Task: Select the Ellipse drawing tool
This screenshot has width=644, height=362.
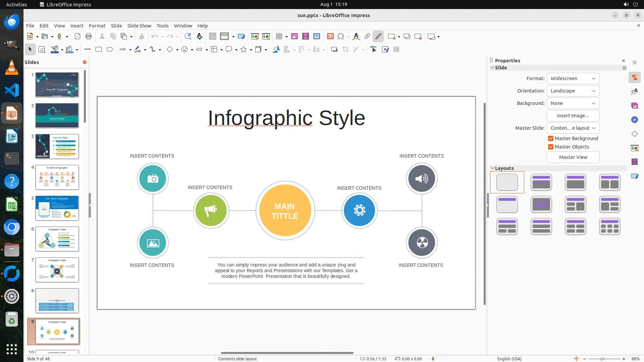Action: pyautogui.click(x=110, y=50)
